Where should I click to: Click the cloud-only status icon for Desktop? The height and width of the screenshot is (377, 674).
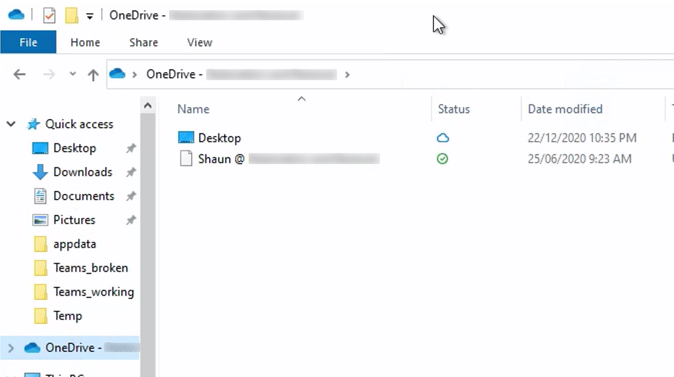click(x=443, y=138)
